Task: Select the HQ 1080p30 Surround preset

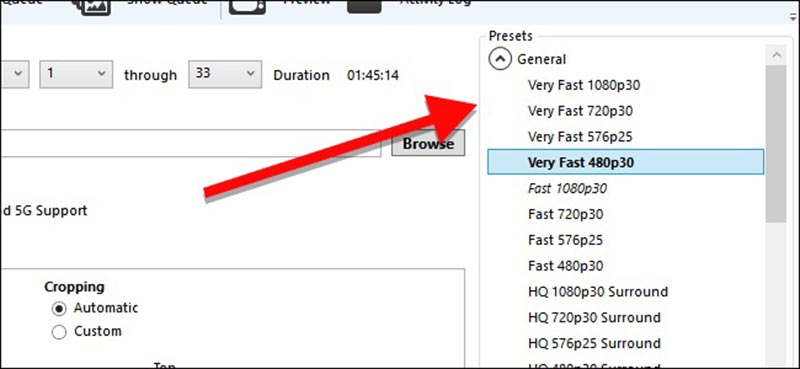Action: [598, 292]
